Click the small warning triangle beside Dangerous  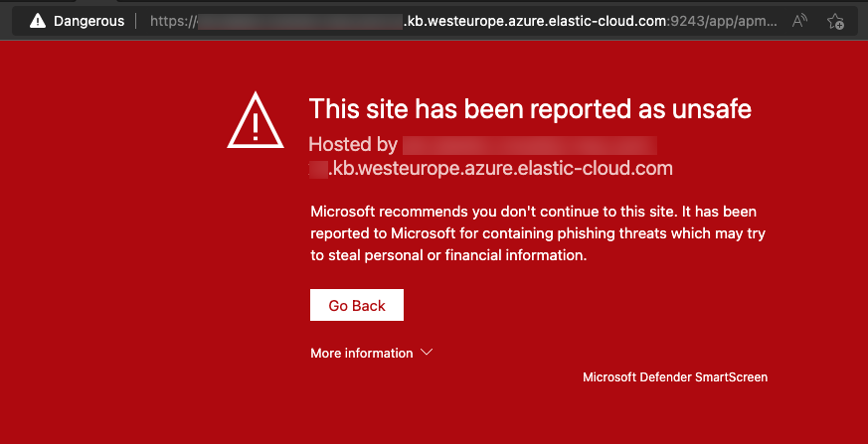coord(38,21)
